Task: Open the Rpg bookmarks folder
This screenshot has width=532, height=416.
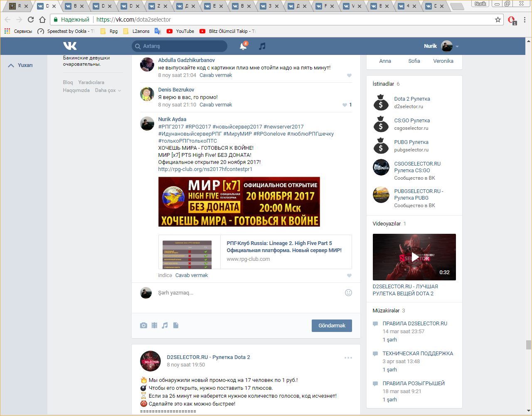Action: pos(109,31)
